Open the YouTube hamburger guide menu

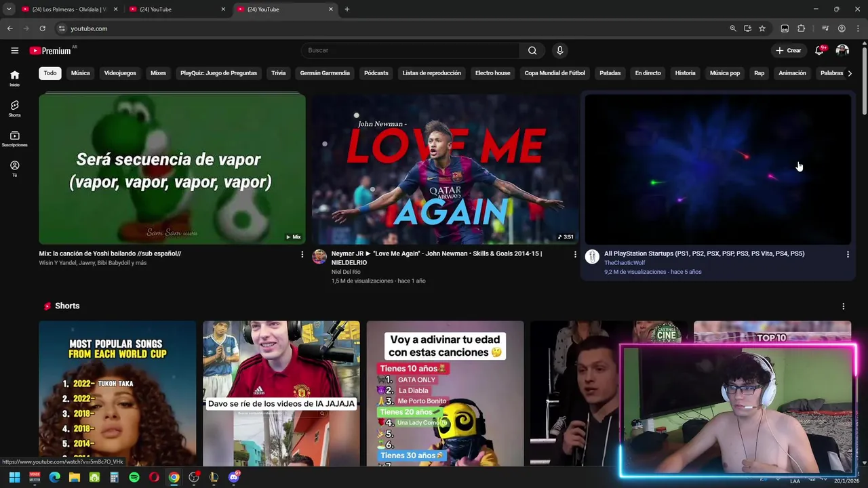point(14,50)
